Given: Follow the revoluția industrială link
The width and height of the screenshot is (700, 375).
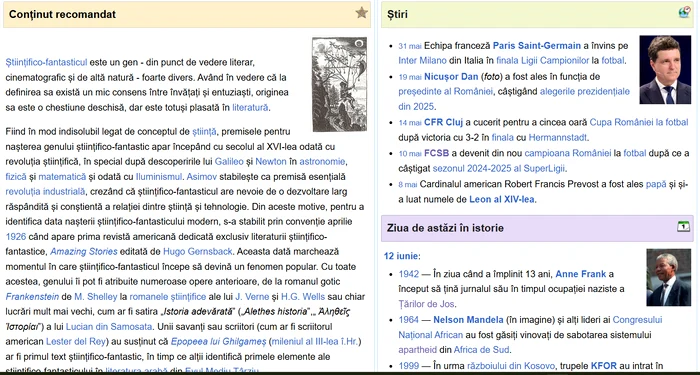Looking at the screenshot, I should click(45, 192).
